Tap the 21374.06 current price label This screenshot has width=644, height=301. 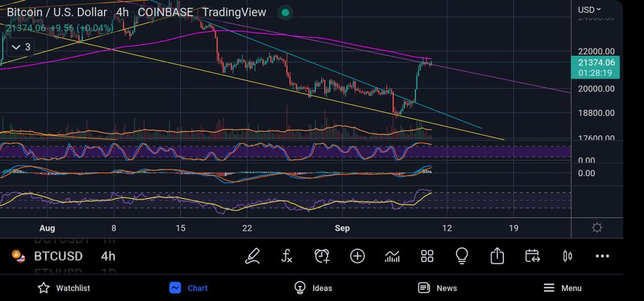click(x=595, y=67)
